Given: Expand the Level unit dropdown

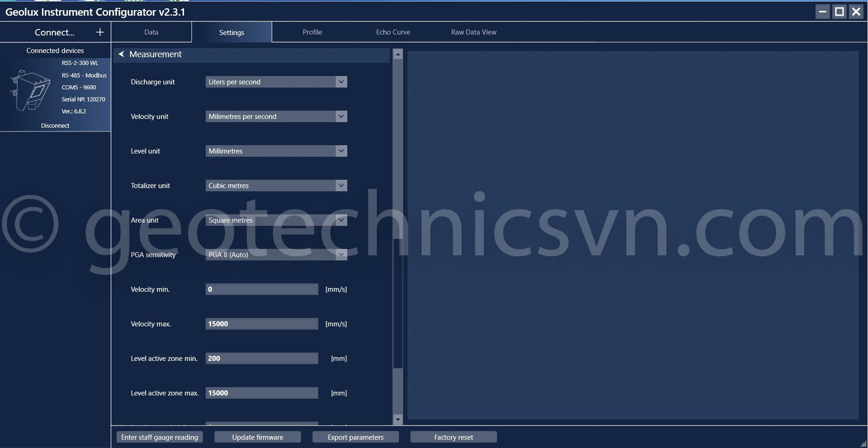Looking at the screenshot, I should [341, 151].
